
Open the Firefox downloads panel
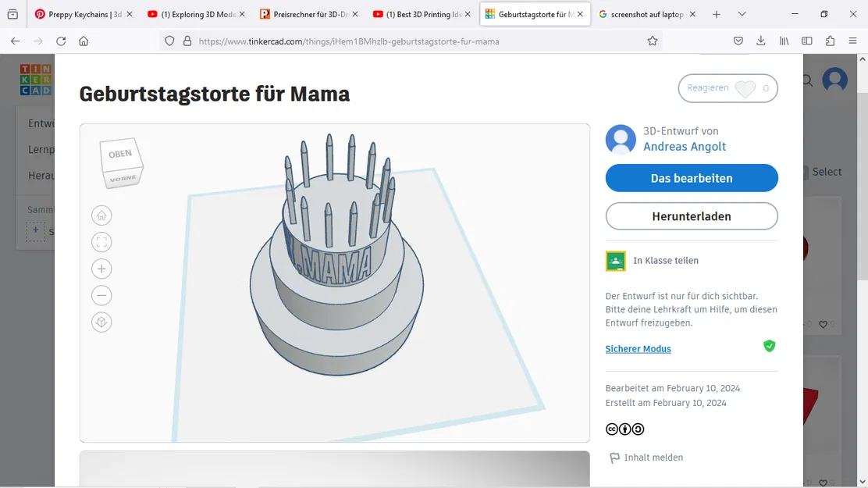pos(760,41)
